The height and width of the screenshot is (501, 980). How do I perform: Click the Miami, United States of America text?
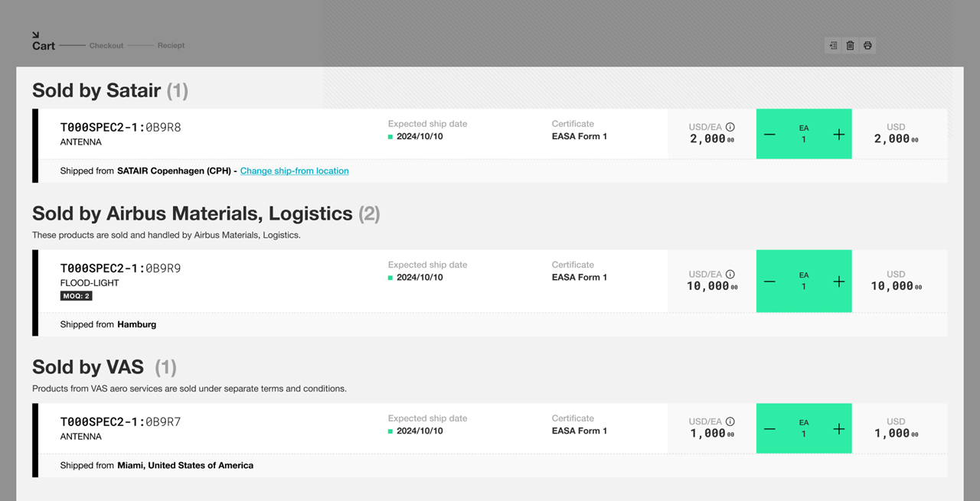(x=185, y=465)
